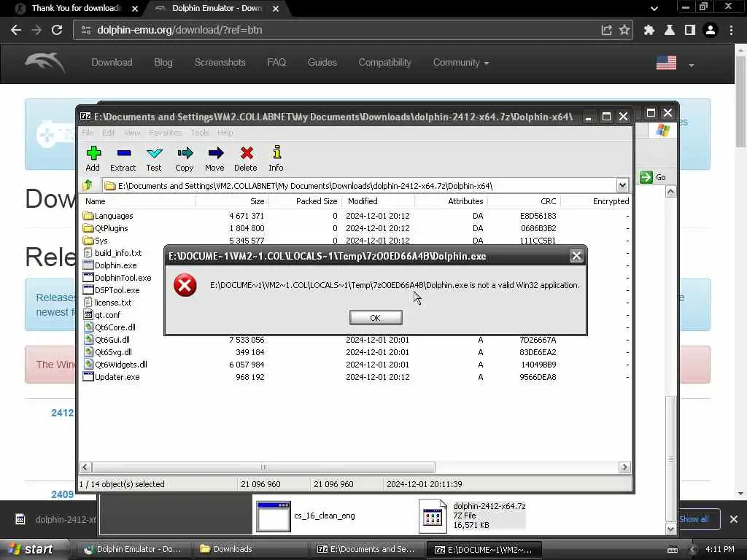Open the File menu in 7-Zip
Screen dimensions: 747x560
pyautogui.click(x=88, y=133)
